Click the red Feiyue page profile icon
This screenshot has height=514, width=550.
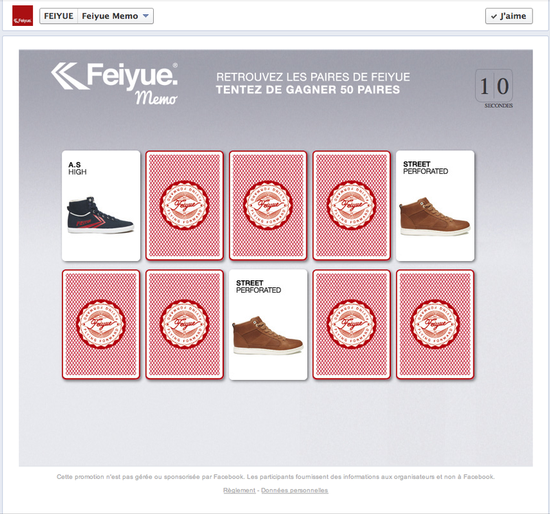22,16
